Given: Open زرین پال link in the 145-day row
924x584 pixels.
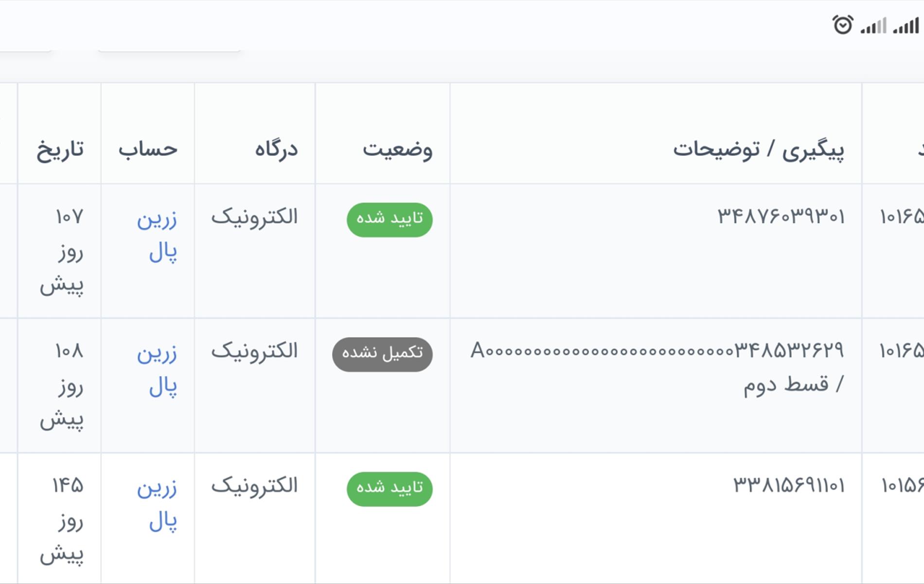Looking at the screenshot, I should [x=157, y=505].
